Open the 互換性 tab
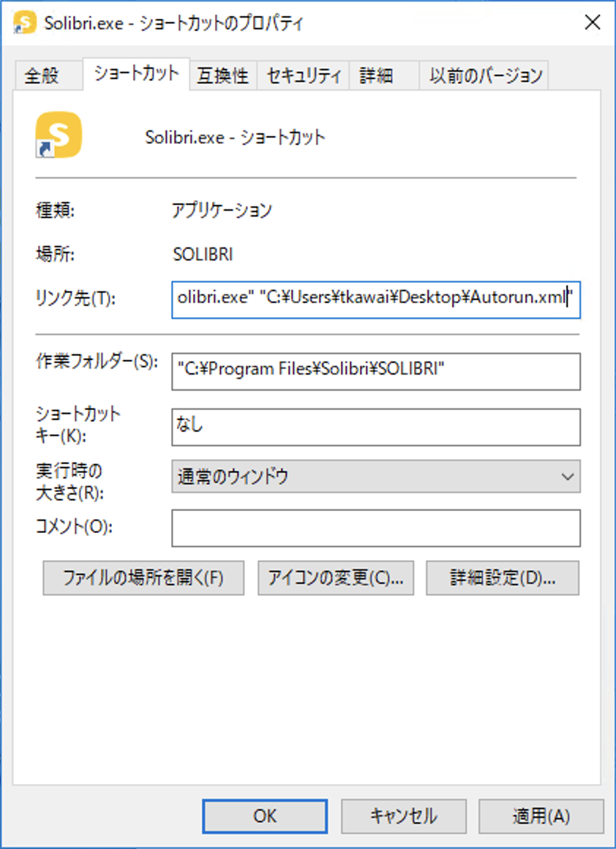Image resolution: width=616 pixels, height=849 pixels. pos(222,75)
